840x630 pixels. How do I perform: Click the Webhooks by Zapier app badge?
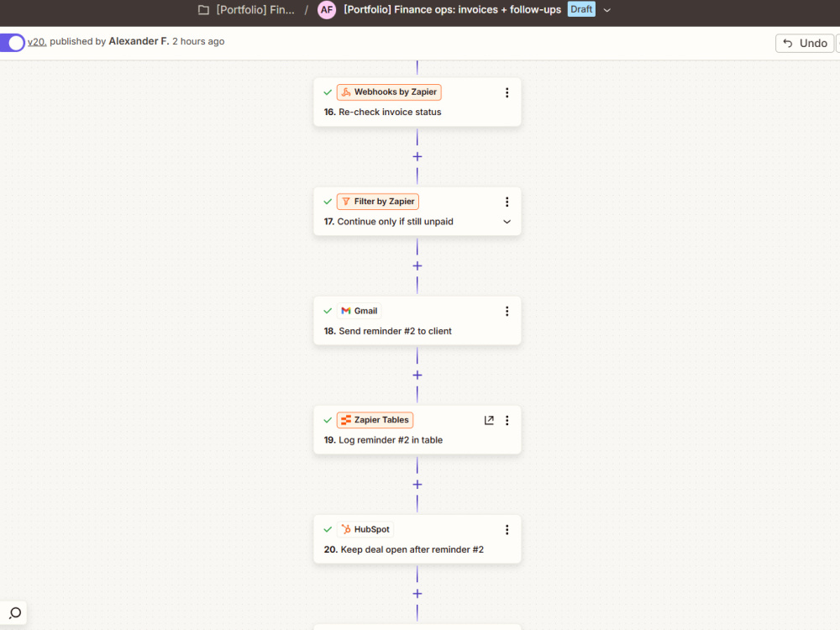(x=389, y=92)
